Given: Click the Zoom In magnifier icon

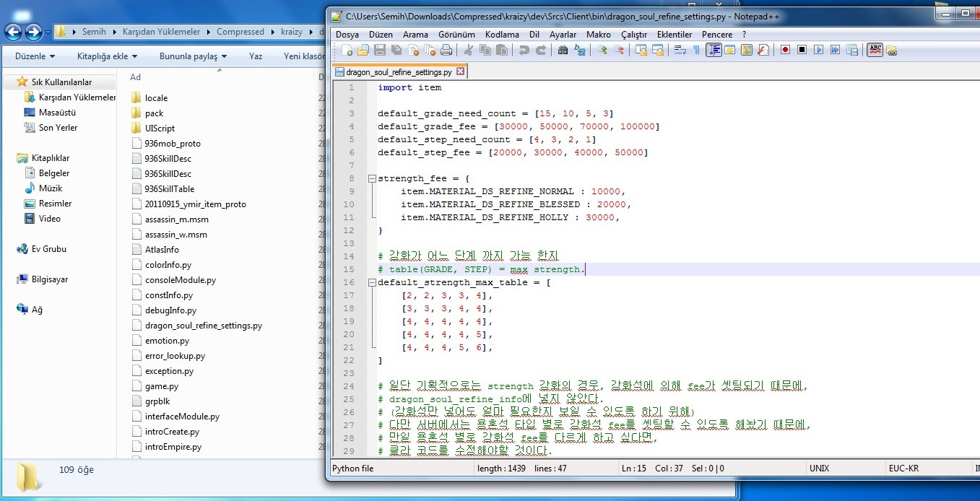Looking at the screenshot, I should (x=602, y=50).
